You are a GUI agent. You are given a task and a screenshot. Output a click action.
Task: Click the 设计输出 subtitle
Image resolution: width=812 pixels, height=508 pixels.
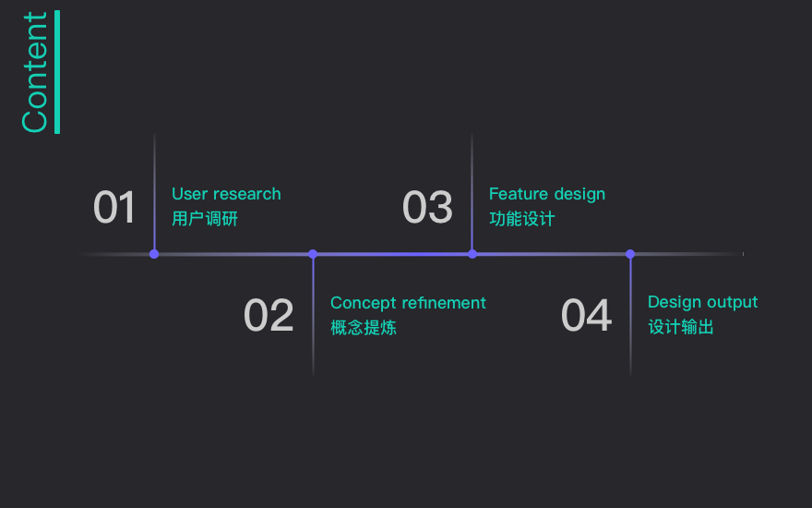pyautogui.click(x=681, y=327)
